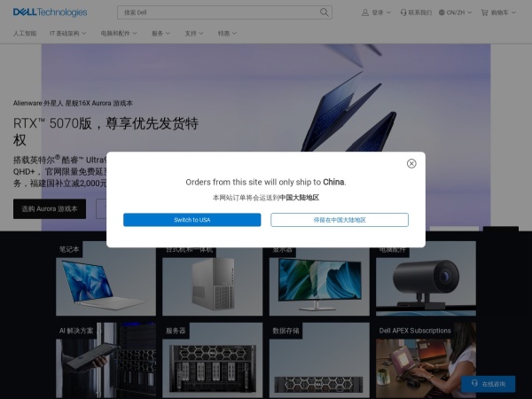Open the Dell APEX Subscriptions tile
Viewport: 532px width, 399px height.
(x=426, y=360)
